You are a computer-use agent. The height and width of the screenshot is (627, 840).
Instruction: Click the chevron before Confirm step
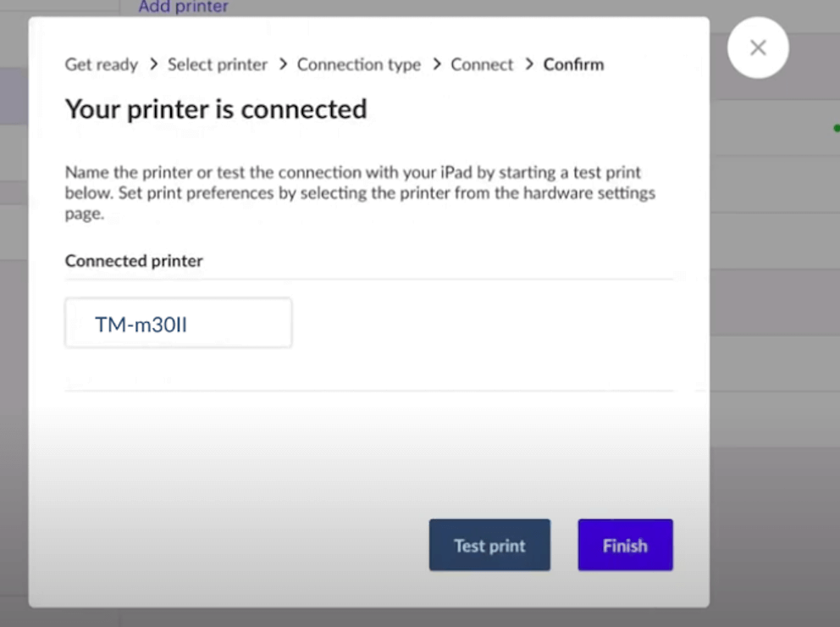click(x=529, y=64)
